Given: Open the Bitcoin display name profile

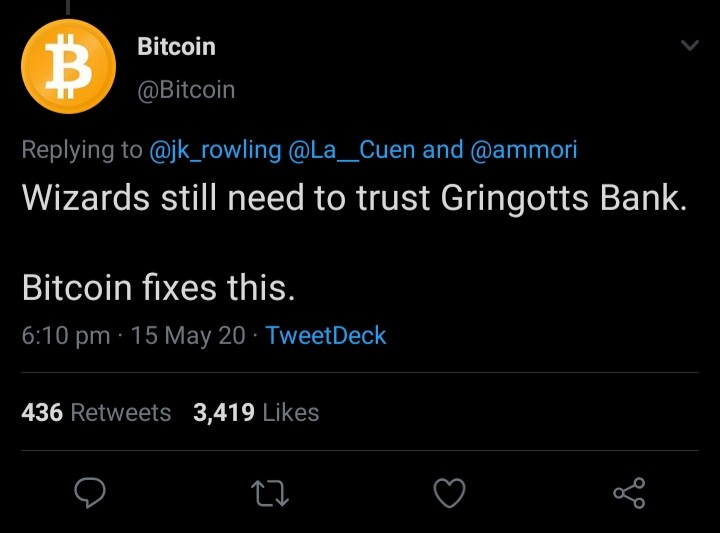Looking at the screenshot, I should (176, 46).
